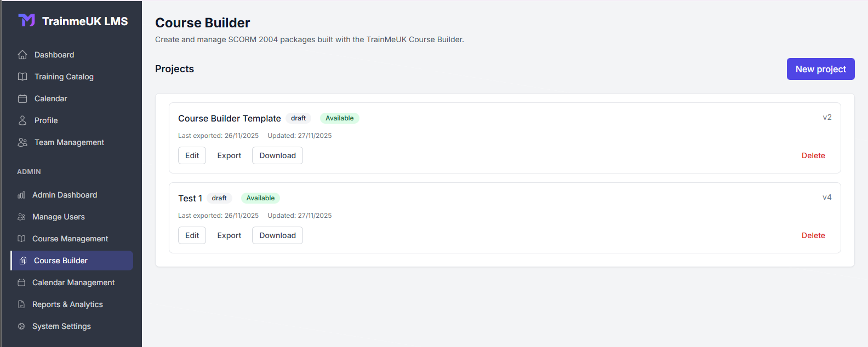Edit the Test 1 project
This screenshot has height=347, width=868.
pyautogui.click(x=192, y=235)
